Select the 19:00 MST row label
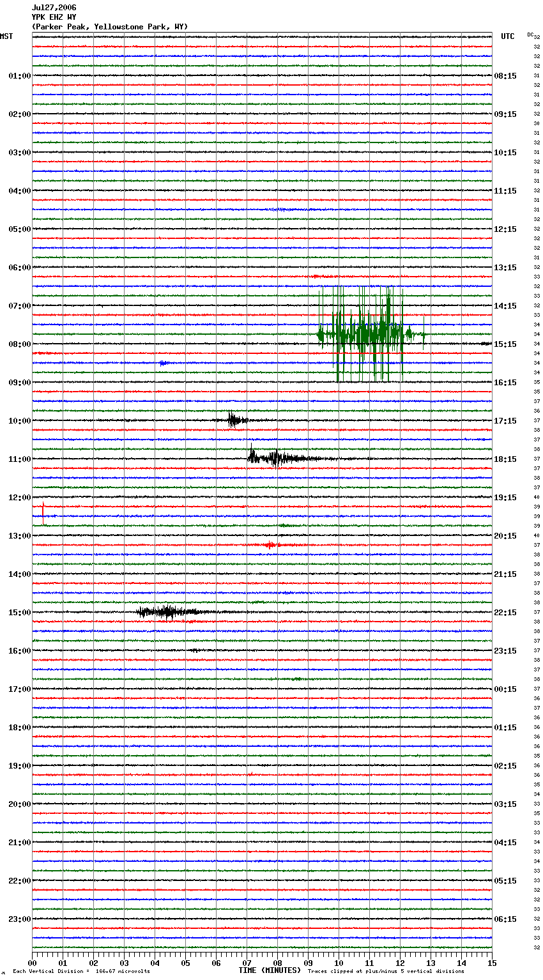The image size is (543, 980). 20,766
